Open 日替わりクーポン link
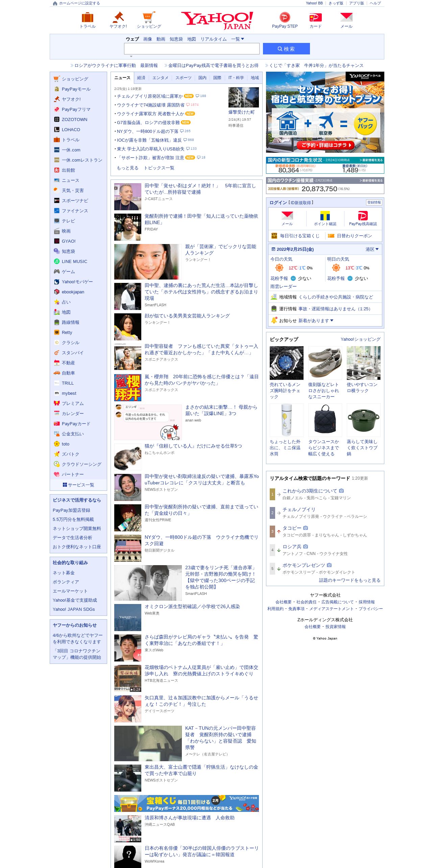 (x=354, y=236)
